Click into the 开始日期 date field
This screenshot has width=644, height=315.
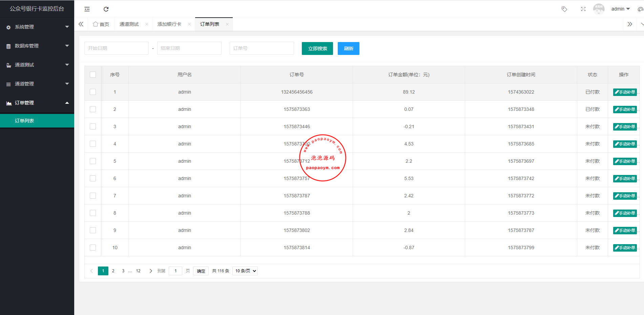coord(116,48)
